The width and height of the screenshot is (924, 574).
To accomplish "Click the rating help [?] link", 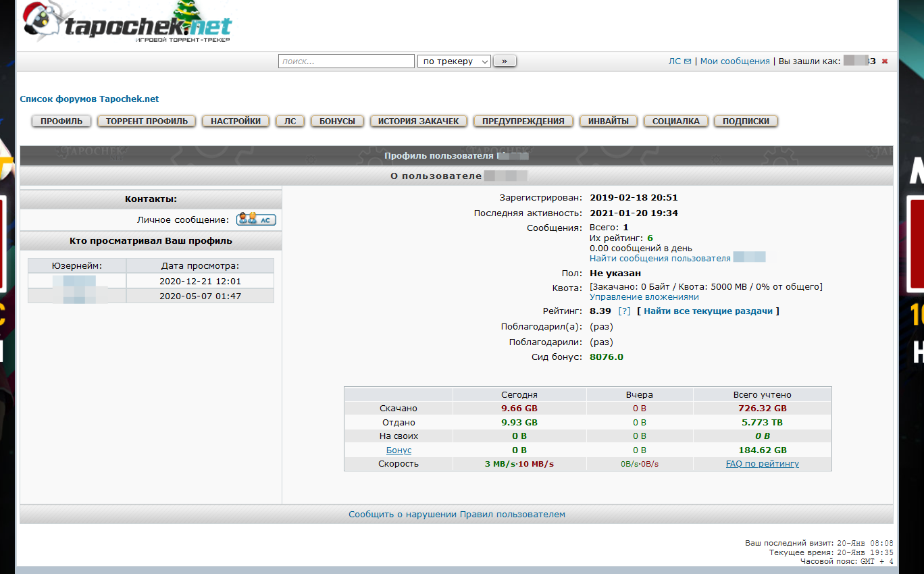I will click(x=624, y=311).
